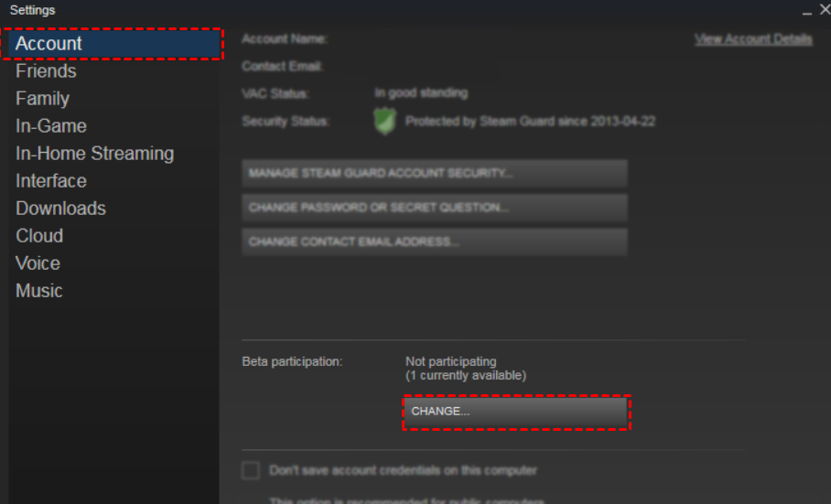
Task: Click the beta participation Change button
Action: pos(516,412)
